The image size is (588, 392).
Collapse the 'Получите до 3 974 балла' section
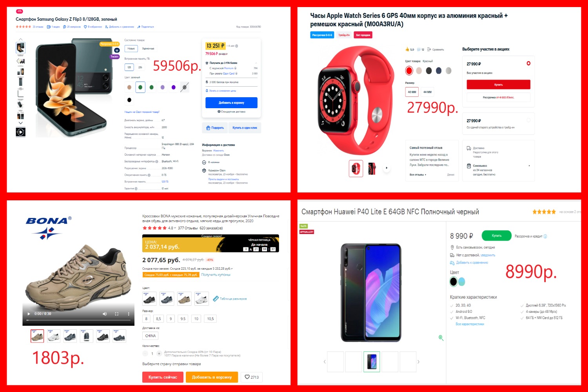tap(256, 63)
